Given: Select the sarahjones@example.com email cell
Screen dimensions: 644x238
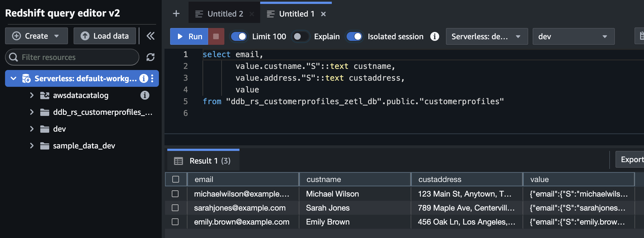Looking at the screenshot, I should pos(243,208).
